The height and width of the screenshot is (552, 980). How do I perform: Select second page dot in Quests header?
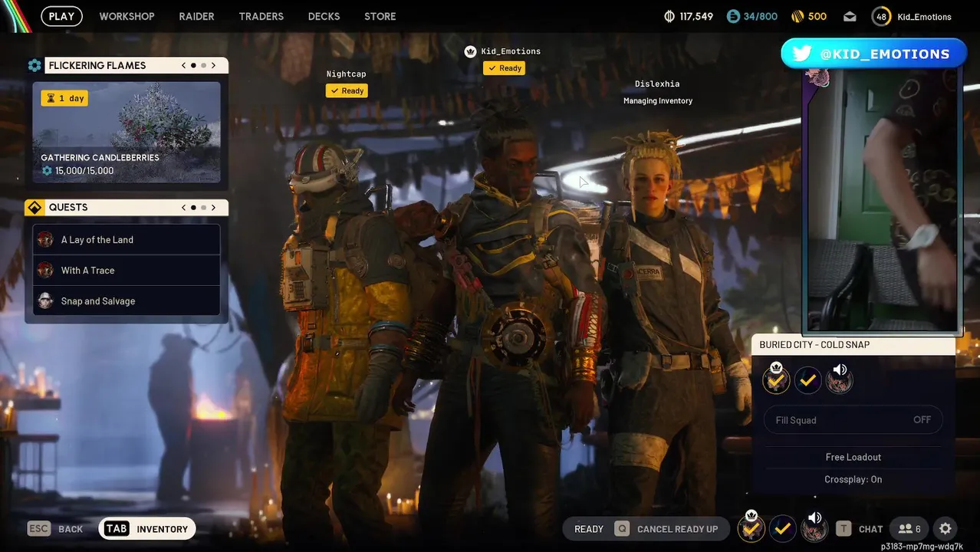click(x=203, y=208)
